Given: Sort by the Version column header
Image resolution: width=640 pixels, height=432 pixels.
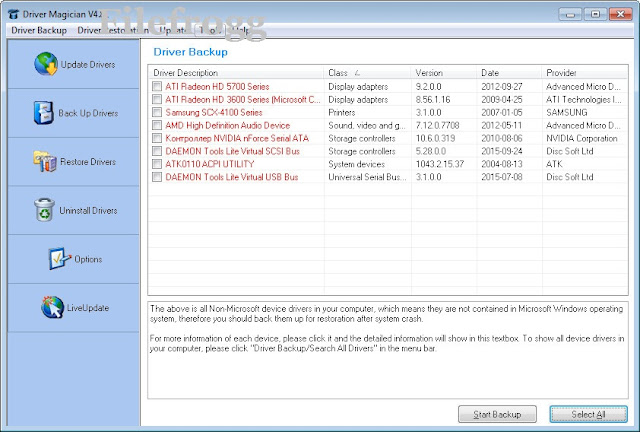Looking at the screenshot, I should [x=444, y=73].
